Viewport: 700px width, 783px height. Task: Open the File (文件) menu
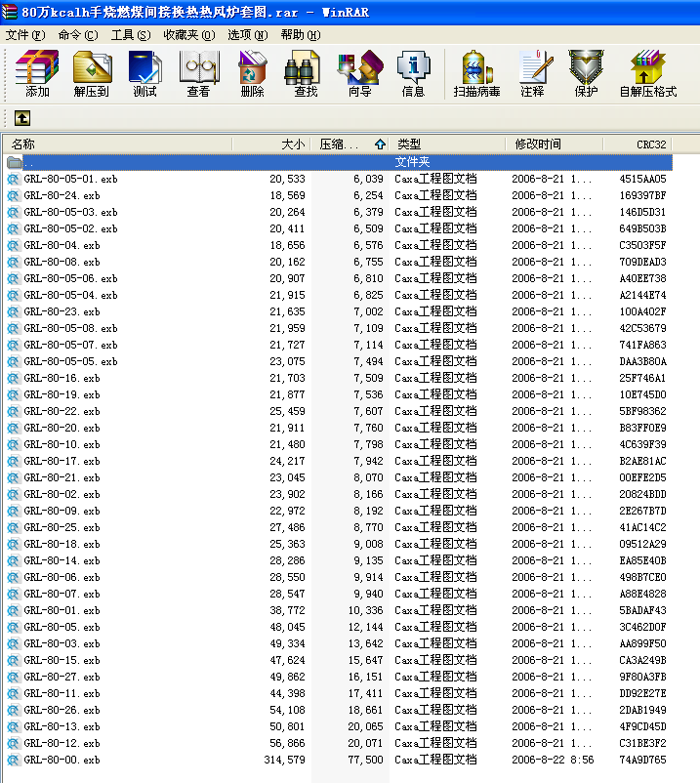pos(24,35)
